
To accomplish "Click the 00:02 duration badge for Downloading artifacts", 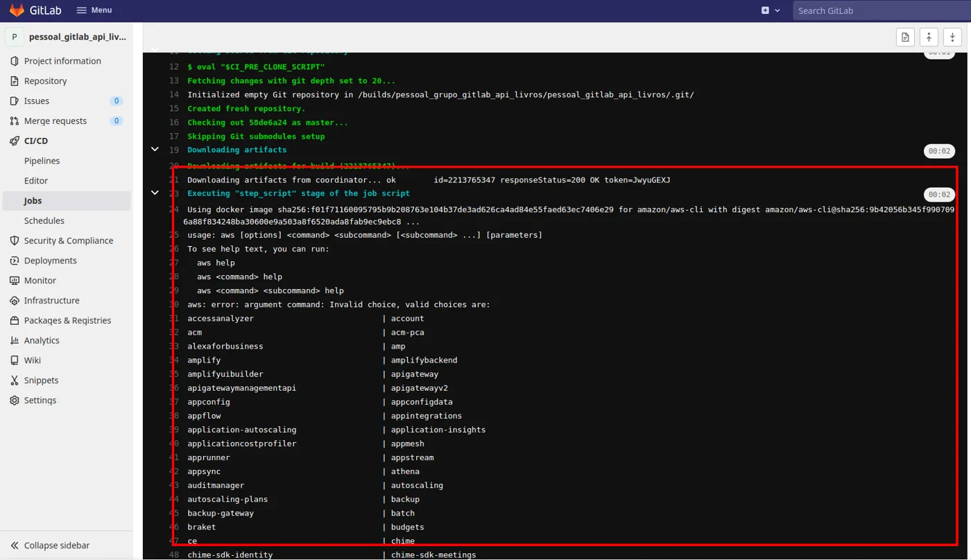I will click(x=939, y=151).
